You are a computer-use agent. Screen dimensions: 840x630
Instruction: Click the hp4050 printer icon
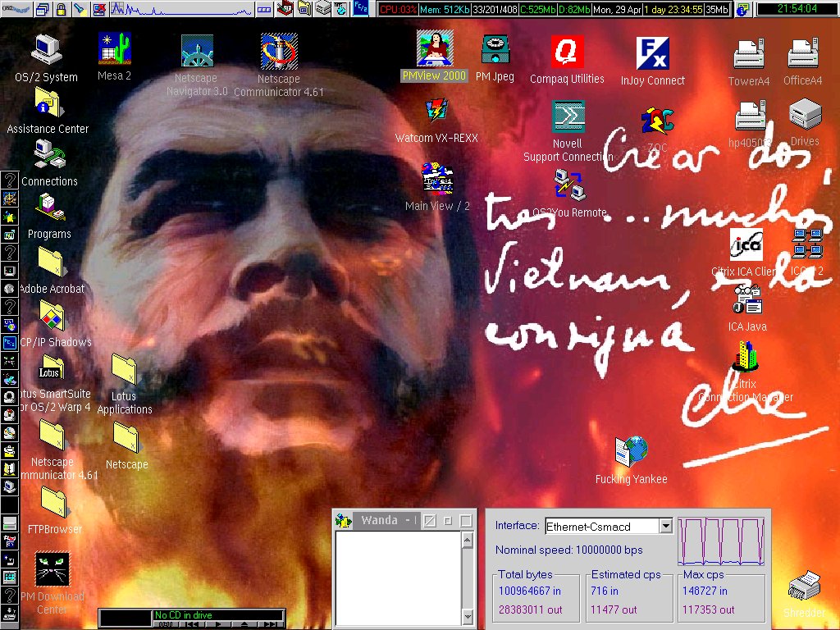[750, 116]
